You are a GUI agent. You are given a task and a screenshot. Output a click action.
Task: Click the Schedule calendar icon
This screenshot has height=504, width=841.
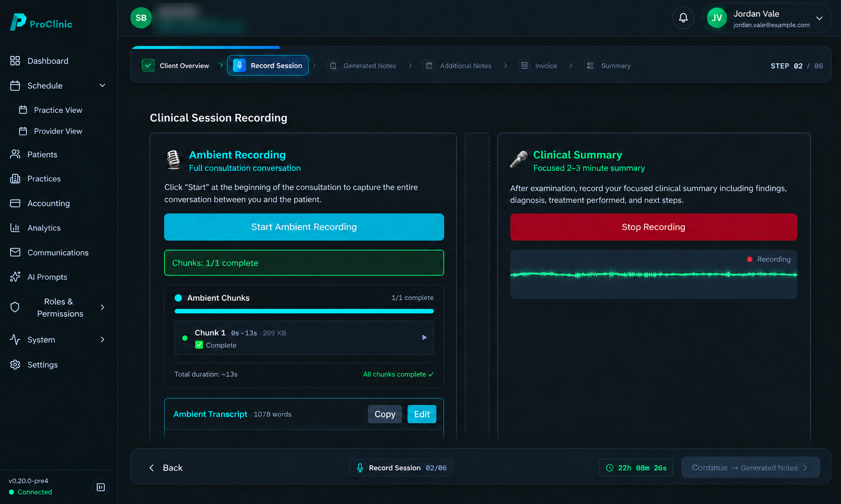(15, 86)
